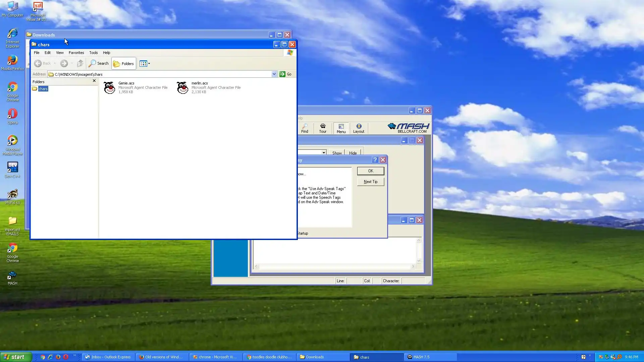Viewport: 644px width, 362px height.
Task: Click the Go button
Action: [285, 74]
